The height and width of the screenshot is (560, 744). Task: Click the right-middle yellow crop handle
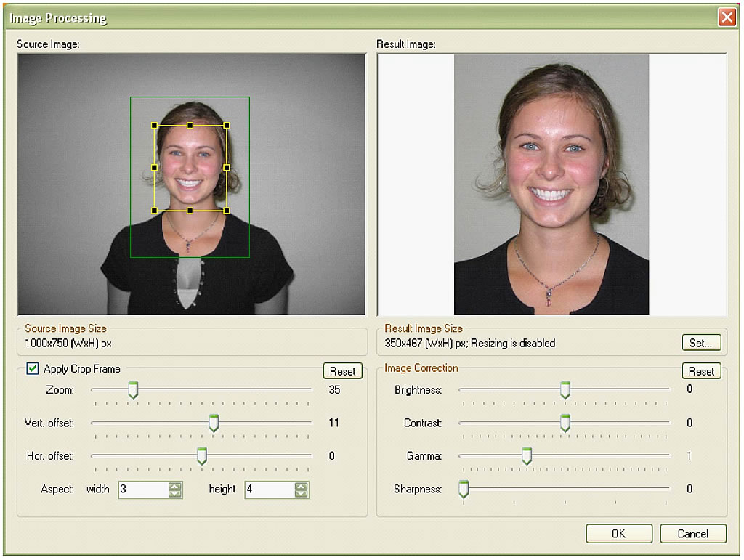tap(227, 167)
